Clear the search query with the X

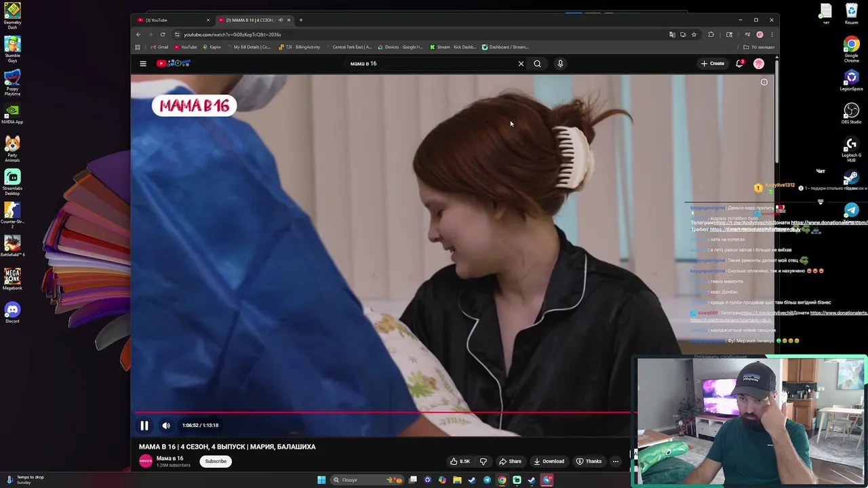click(521, 64)
